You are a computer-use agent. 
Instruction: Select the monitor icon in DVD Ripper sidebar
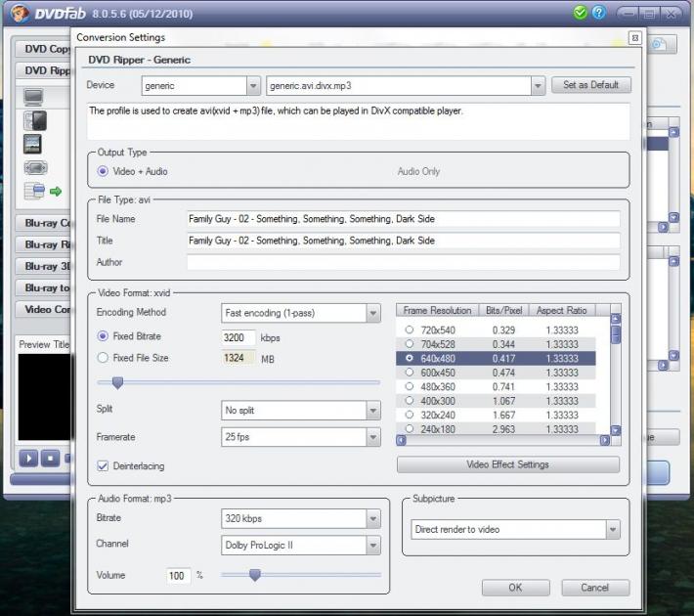pos(34,97)
